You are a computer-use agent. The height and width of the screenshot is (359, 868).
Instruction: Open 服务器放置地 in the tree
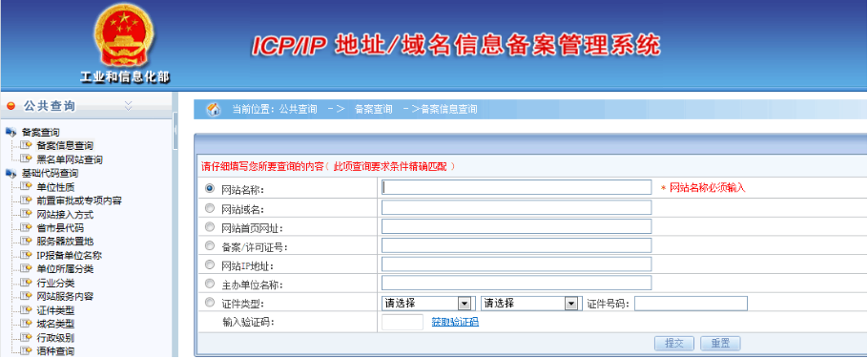65,242
